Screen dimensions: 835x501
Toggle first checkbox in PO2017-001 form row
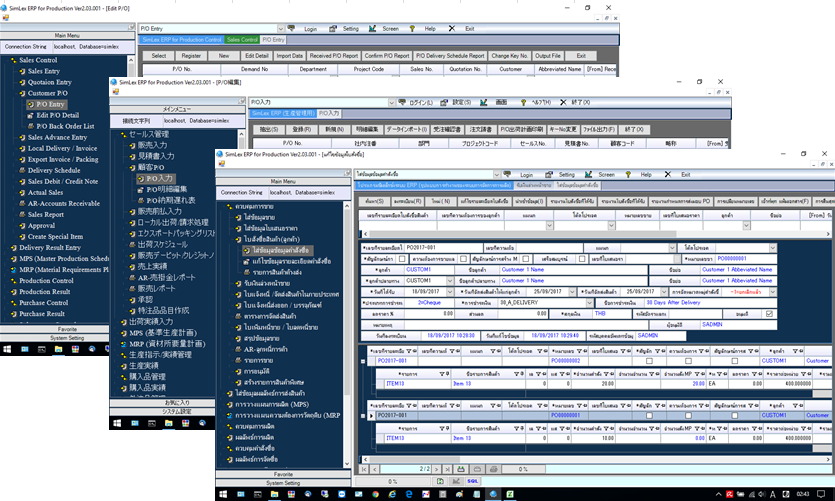coord(402,259)
